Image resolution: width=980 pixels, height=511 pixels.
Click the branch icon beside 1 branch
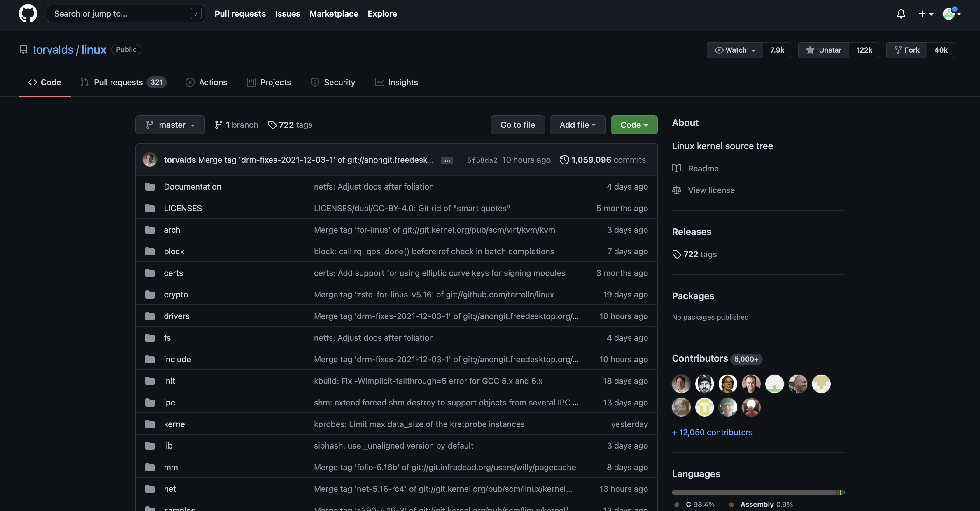[218, 125]
